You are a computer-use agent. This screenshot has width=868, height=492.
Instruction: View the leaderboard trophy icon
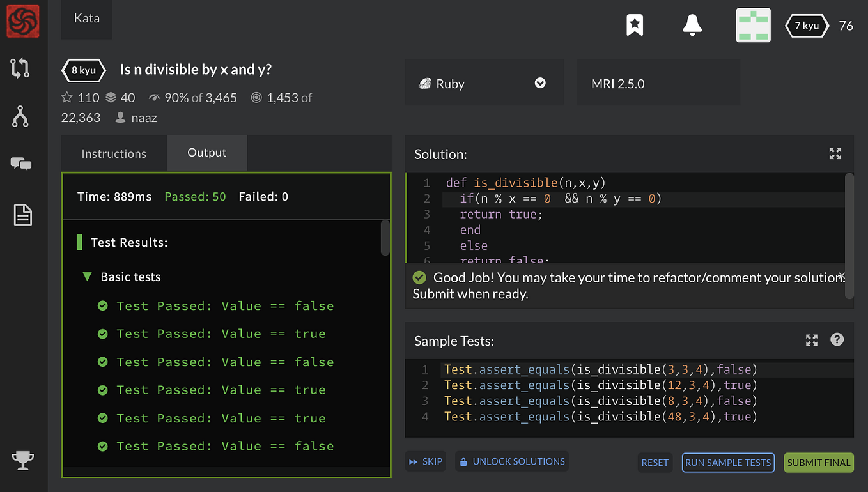click(23, 459)
